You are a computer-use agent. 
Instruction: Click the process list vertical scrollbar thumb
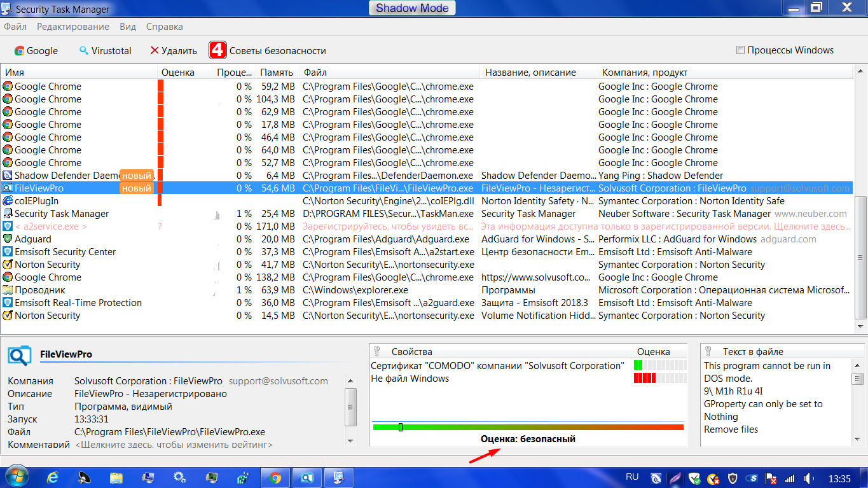coord(860,256)
